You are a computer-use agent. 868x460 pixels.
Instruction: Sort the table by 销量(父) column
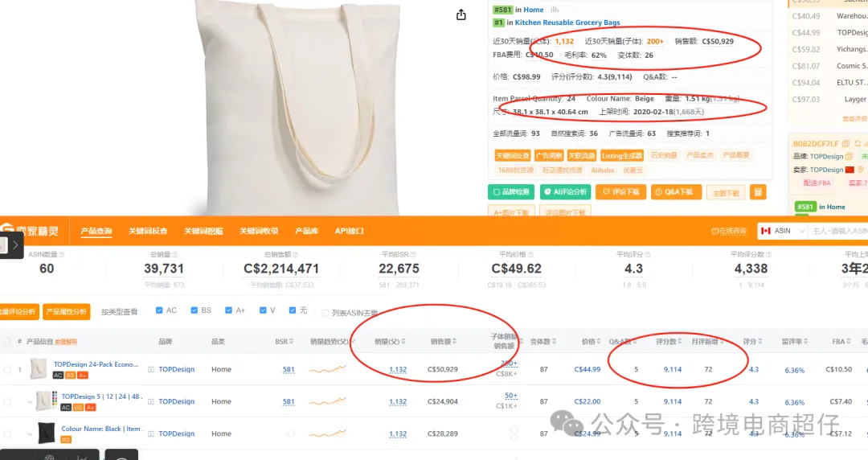390,342
